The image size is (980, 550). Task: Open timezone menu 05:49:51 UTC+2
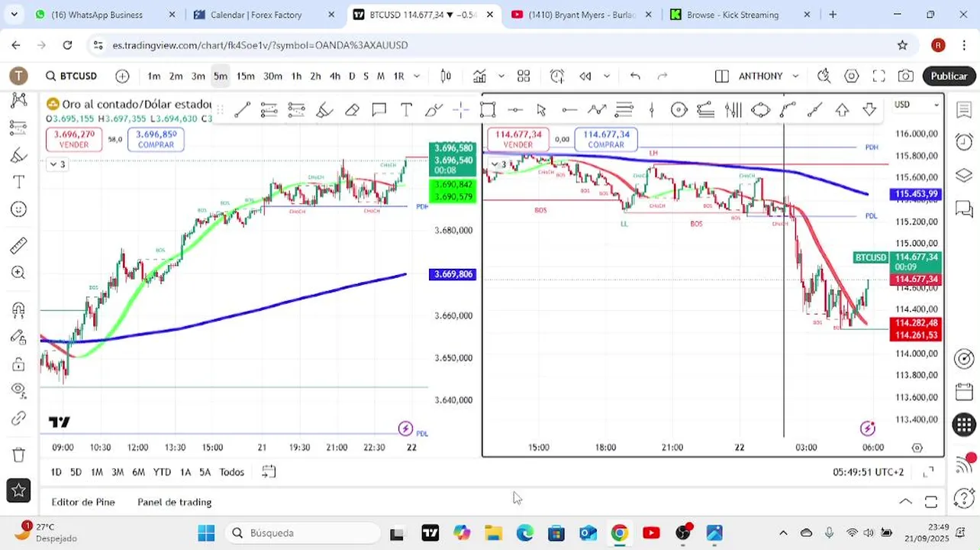click(x=869, y=472)
